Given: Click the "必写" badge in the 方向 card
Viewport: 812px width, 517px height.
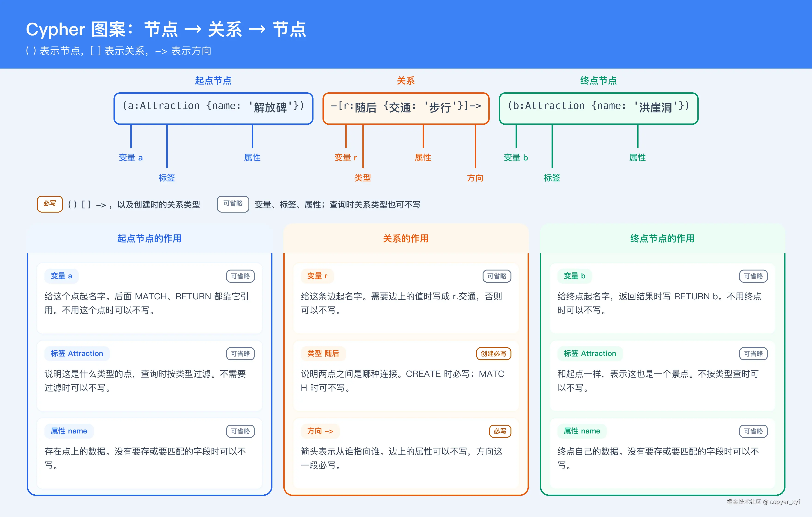Looking at the screenshot, I should pos(500,431).
